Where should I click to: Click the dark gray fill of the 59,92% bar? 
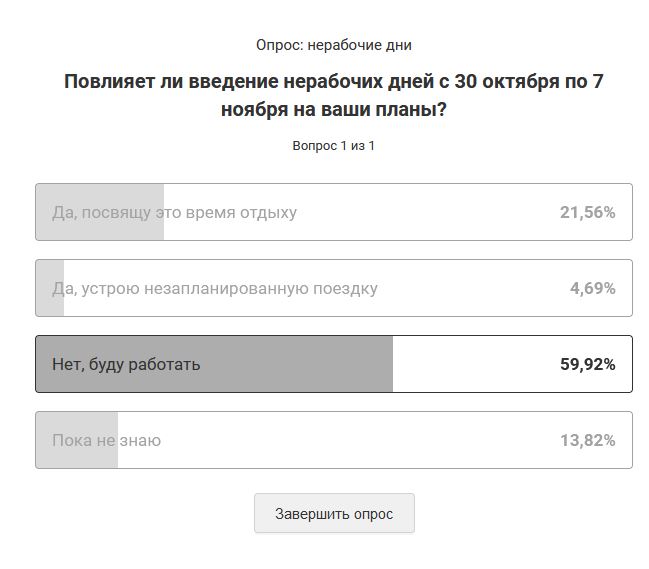(214, 364)
